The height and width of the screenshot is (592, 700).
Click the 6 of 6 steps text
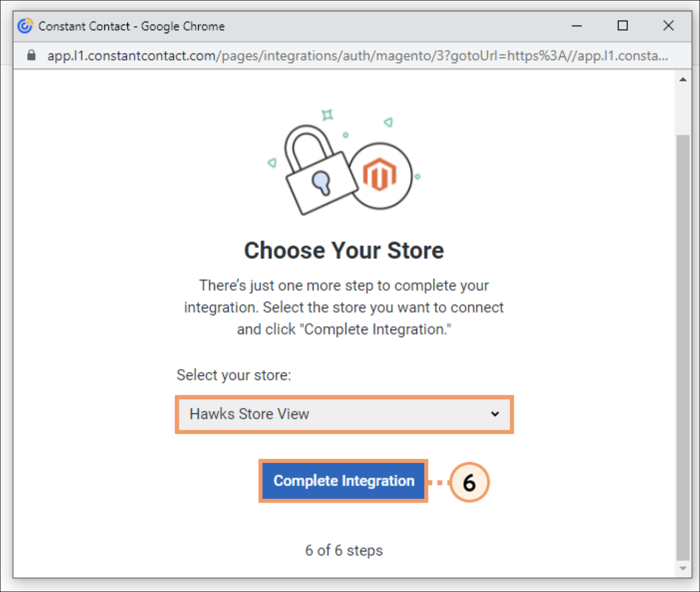344,550
